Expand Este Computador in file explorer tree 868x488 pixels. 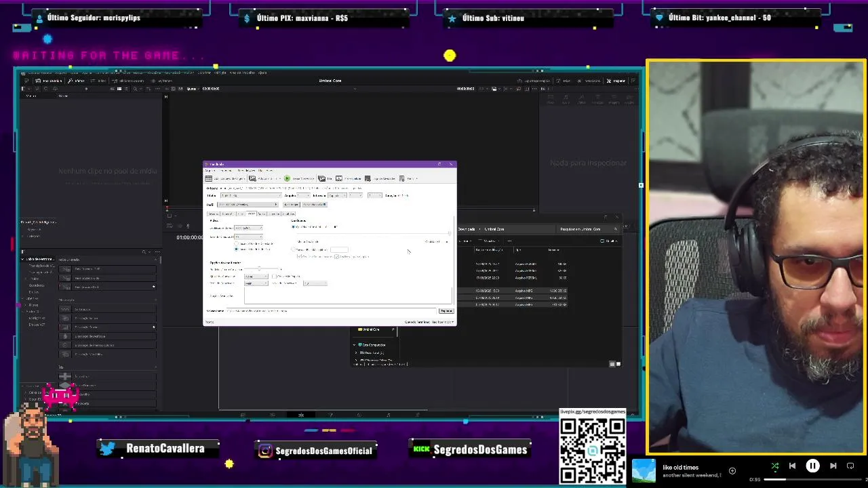click(355, 345)
